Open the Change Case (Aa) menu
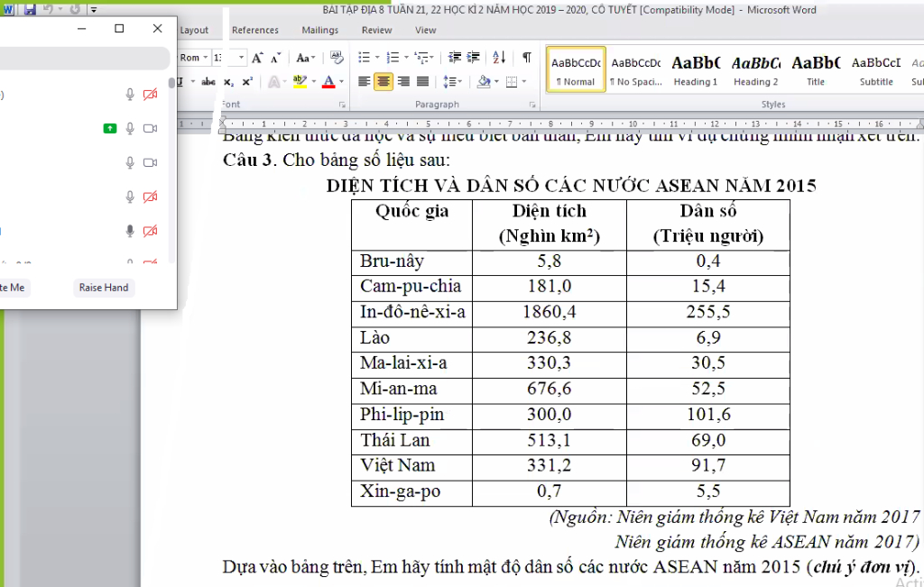This screenshot has height=587, width=924. 306,58
